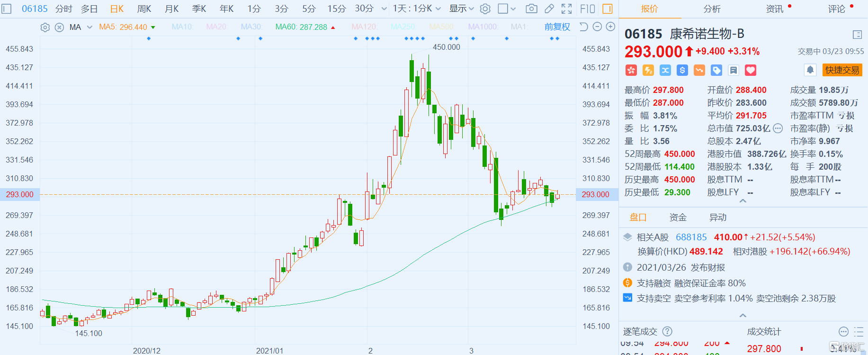Enter fullscreen chart mode
Screen dimensions: 868x355
[x=567, y=9]
